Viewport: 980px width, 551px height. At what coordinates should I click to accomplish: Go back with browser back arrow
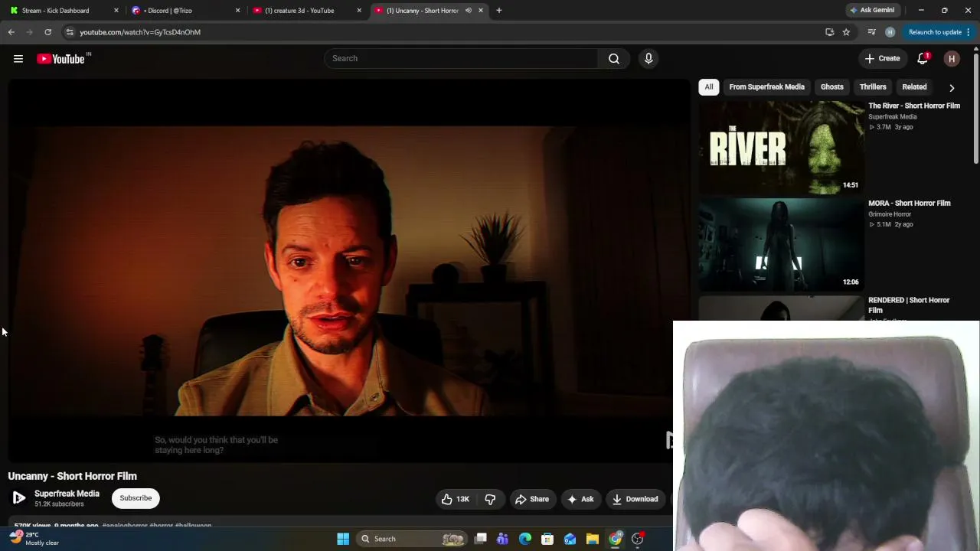point(11,32)
